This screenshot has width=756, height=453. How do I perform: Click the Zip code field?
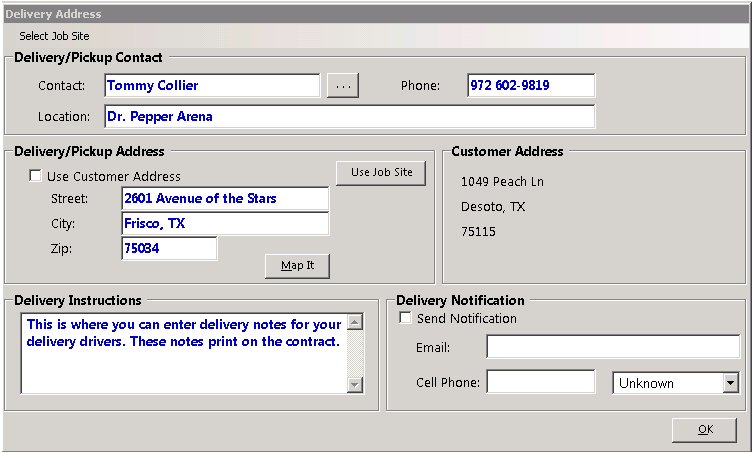(x=169, y=249)
